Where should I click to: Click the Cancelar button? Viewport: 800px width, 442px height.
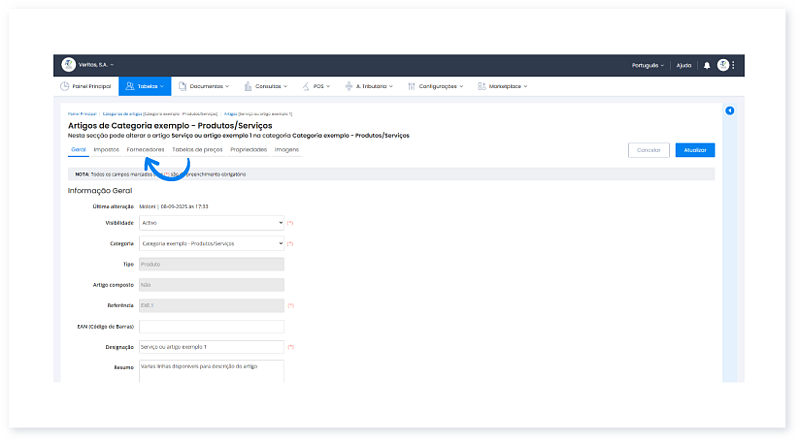click(649, 150)
